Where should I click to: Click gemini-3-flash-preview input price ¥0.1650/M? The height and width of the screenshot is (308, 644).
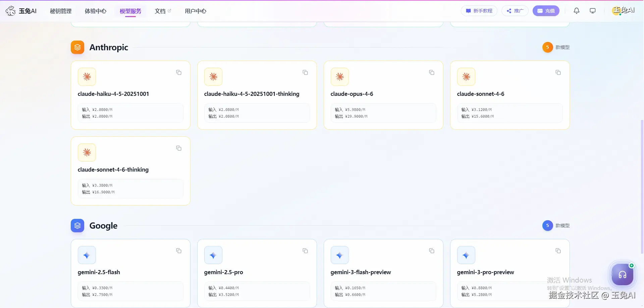click(355, 288)
